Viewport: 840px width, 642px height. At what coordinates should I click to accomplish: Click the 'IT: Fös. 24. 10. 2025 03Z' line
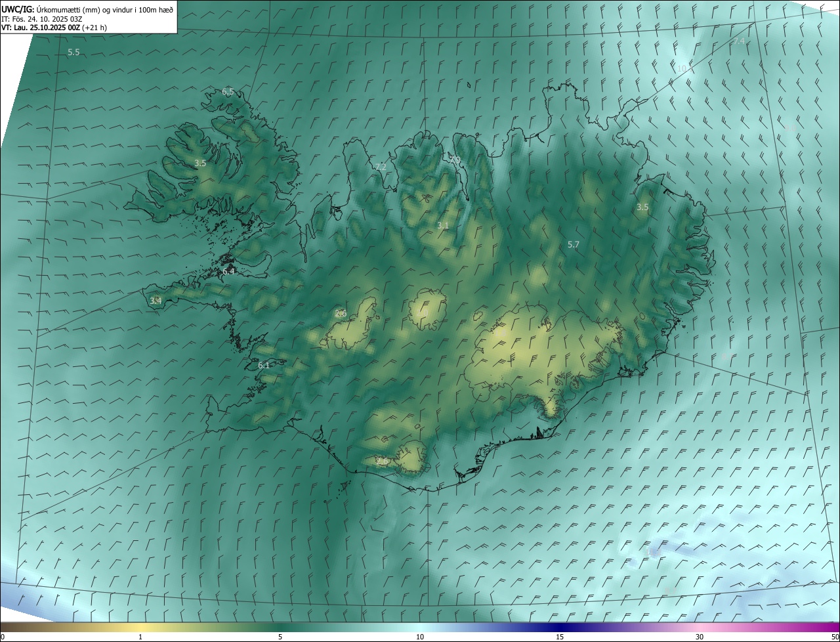41,18
